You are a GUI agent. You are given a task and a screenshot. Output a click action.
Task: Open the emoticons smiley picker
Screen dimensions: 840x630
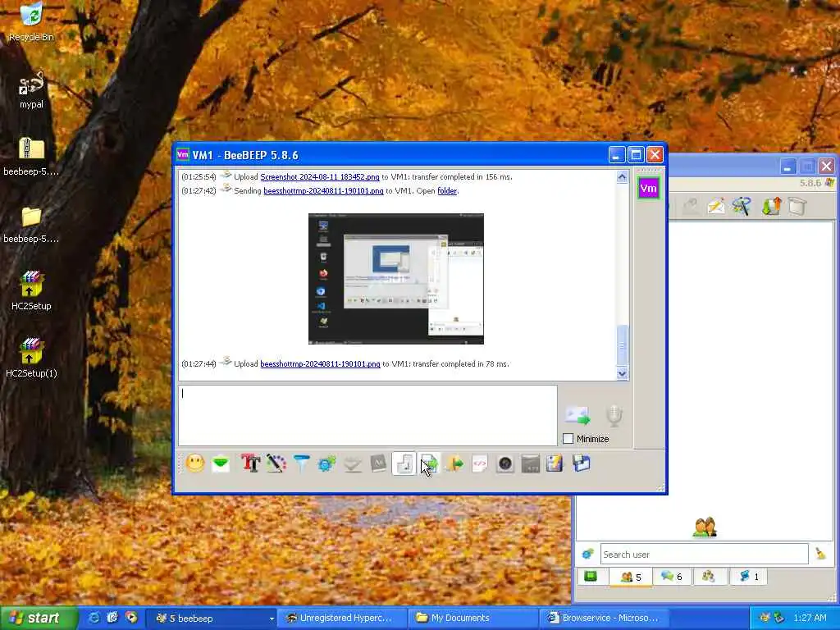pyautogui.click(x=195, y=463)
